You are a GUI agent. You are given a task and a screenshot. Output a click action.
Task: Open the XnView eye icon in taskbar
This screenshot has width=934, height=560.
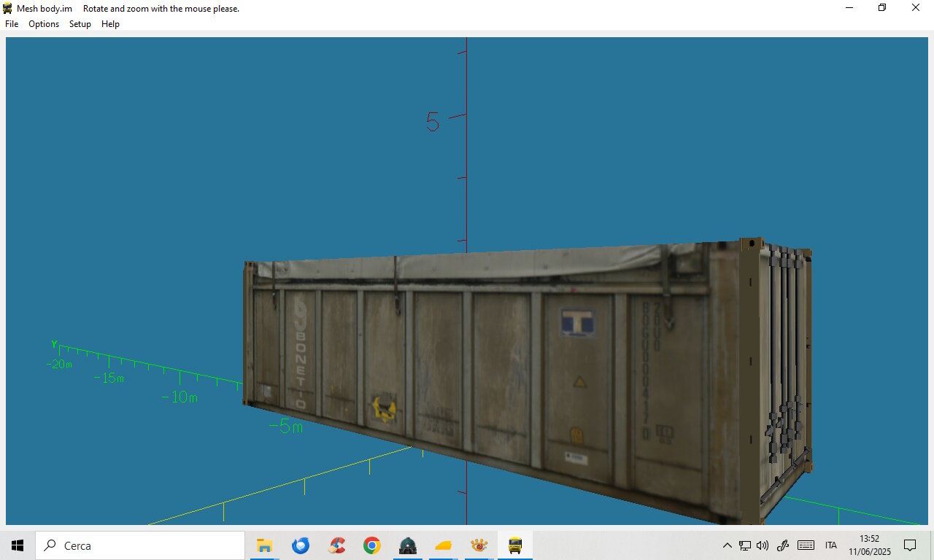tap(479, 545)
